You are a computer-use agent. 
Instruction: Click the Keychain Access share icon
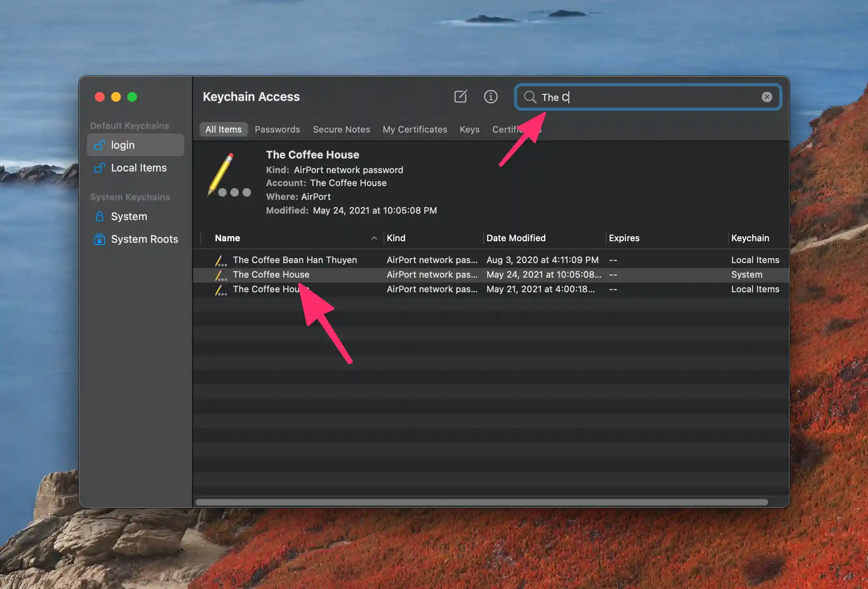460,96
